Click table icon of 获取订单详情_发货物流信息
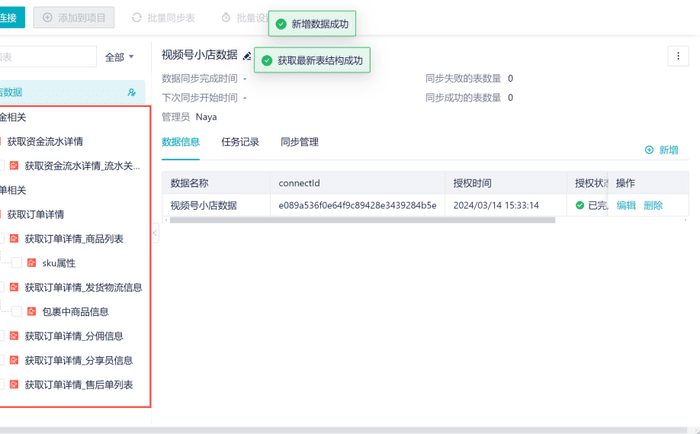Image resolution: width=700 pixels, height=434 pixels. pos(14,288)
